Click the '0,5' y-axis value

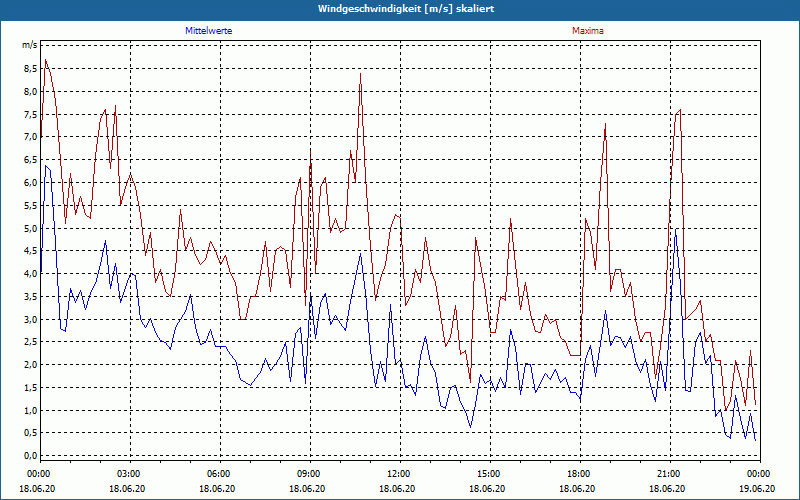[31, 433]
